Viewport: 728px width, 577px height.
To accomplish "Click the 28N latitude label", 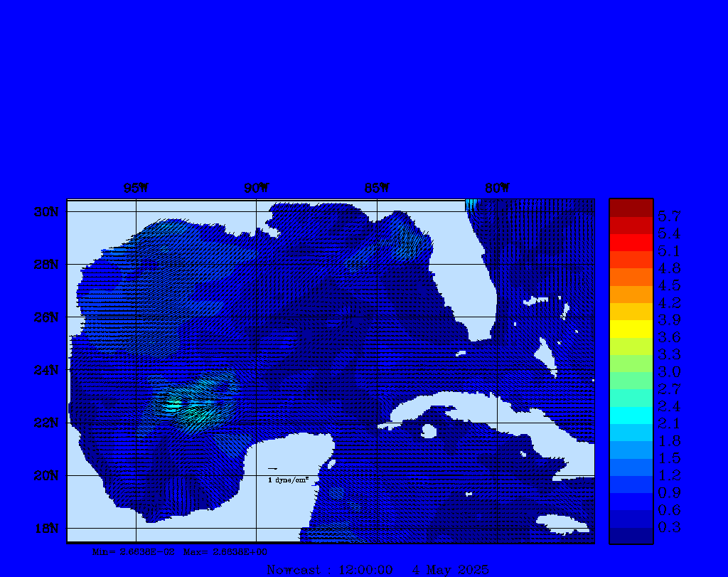I will click(x=46, y=265).
